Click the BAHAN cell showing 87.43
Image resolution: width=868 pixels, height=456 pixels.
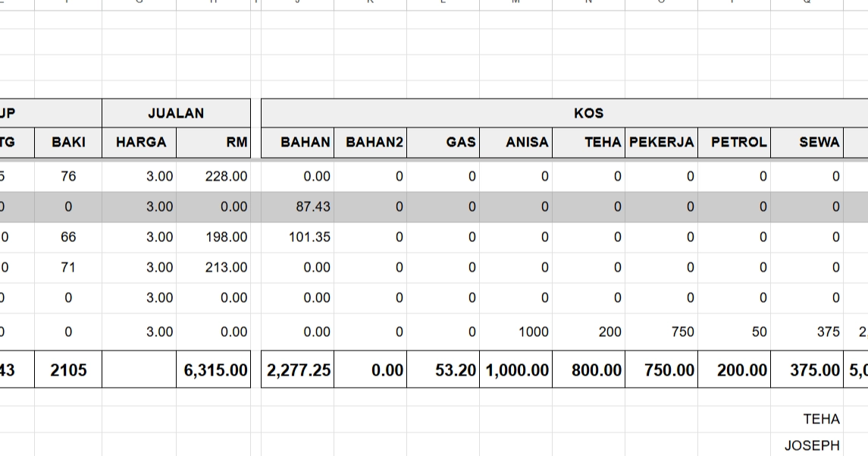(x=298, y=206)
